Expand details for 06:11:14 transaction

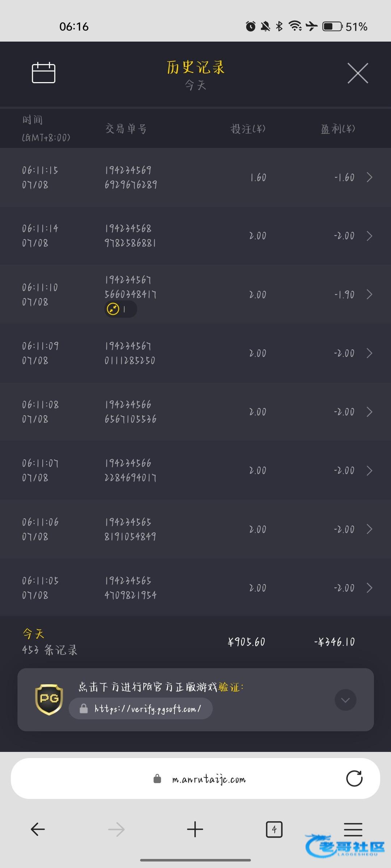369,236
